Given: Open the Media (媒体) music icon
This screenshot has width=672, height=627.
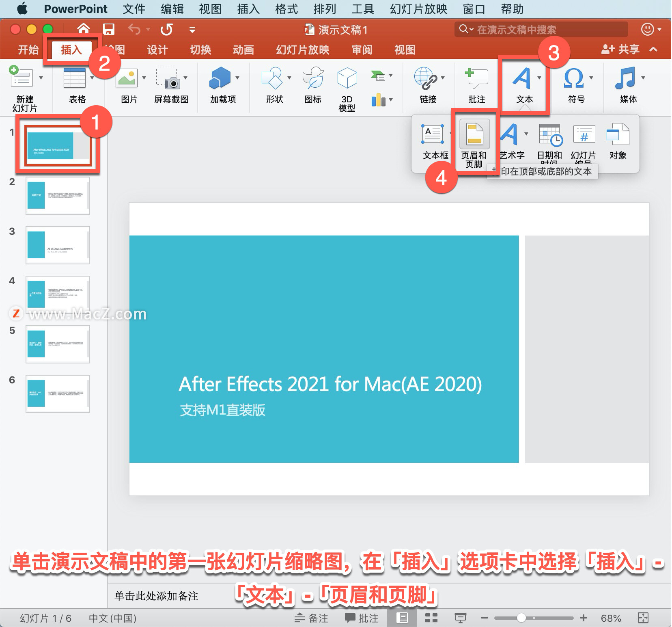Looking at the screenshot, I should (625, 78).
